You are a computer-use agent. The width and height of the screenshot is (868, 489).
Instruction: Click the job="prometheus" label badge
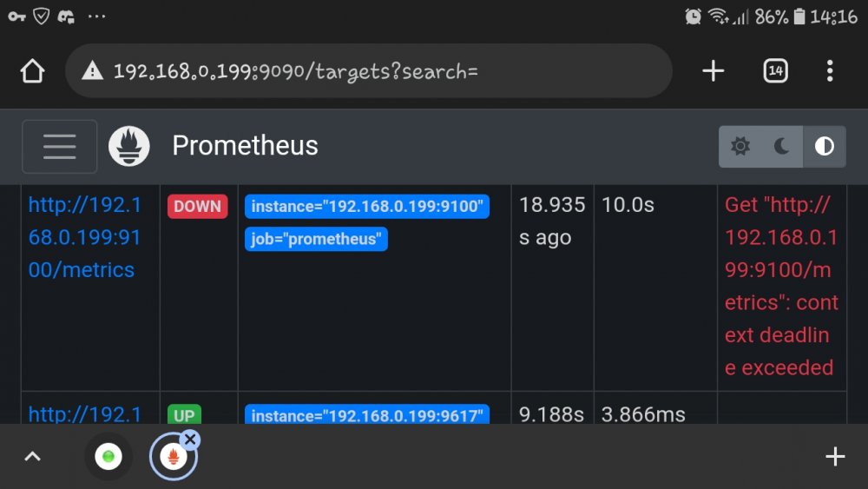point(316,239)
